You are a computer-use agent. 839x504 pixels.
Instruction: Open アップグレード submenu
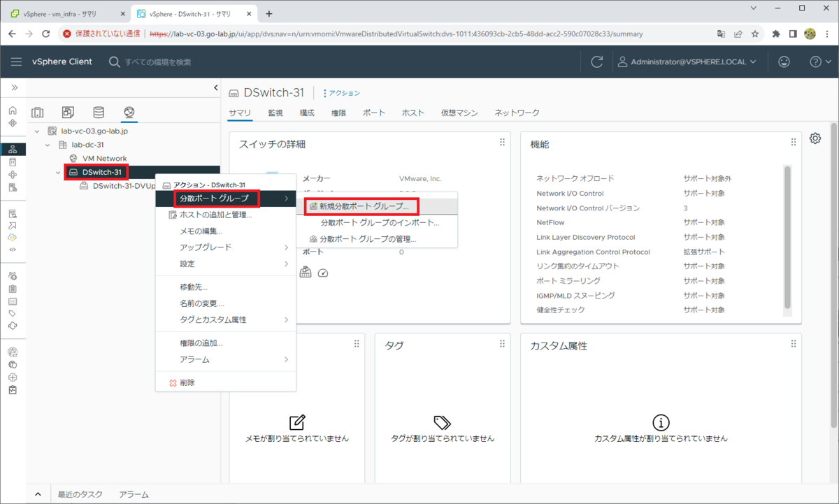click(x=226, y=247)
